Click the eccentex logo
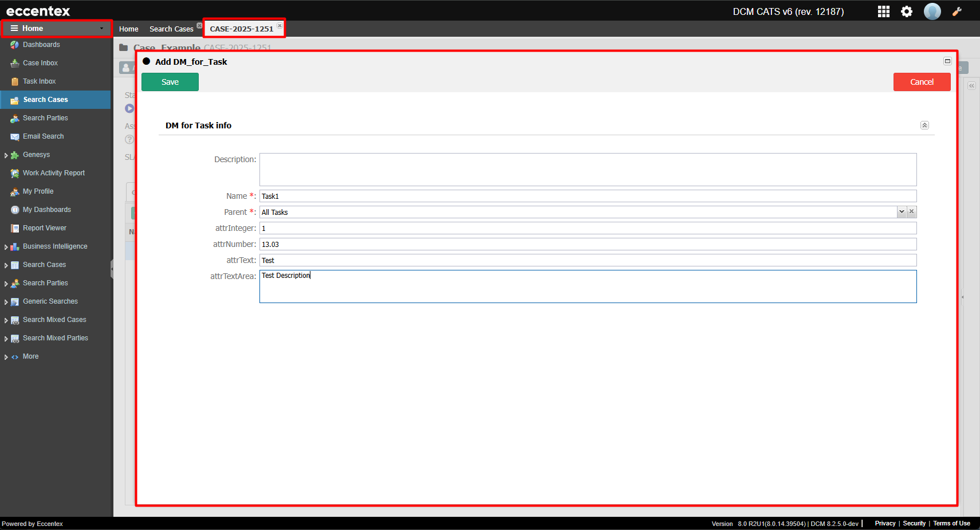Image resolution: width=980 pixels, height=530 pixels. [38, 11]
